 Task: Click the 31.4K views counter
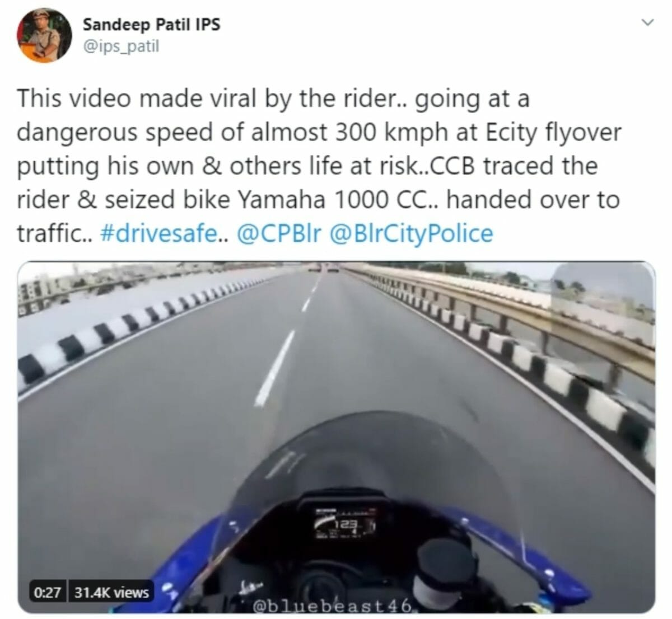(112, 591)
